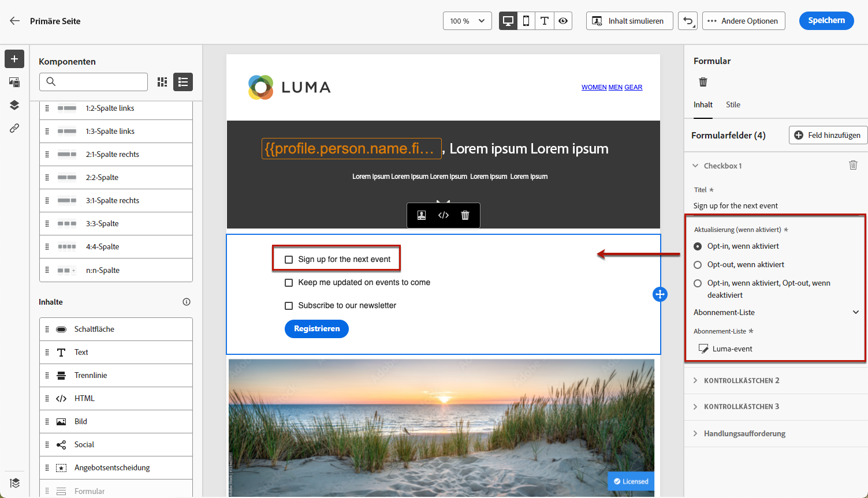Switch to mobile view icon

526,21
